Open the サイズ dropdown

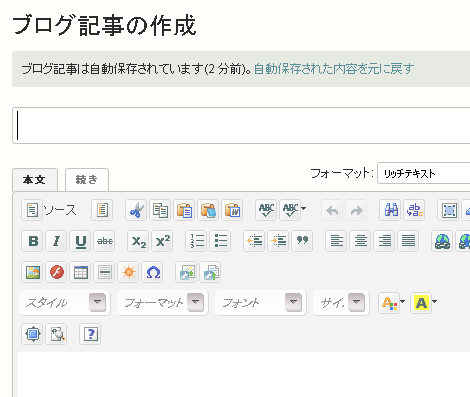click(341, 303)
